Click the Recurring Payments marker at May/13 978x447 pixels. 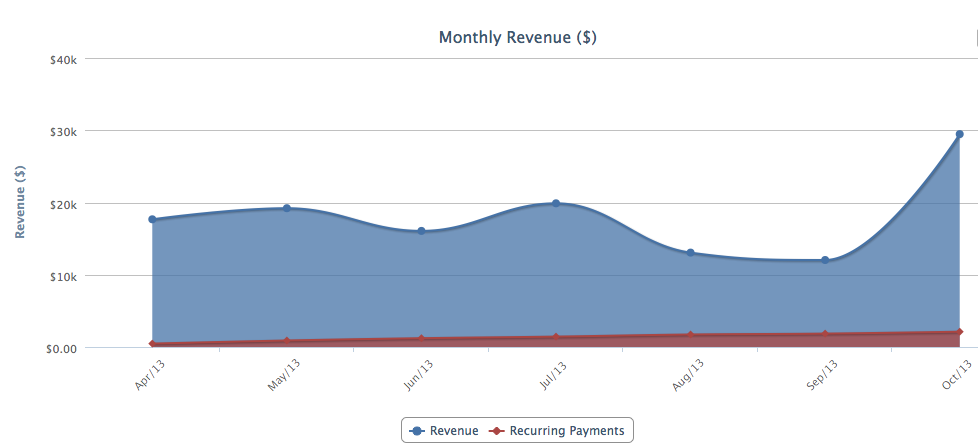point(287,341)
